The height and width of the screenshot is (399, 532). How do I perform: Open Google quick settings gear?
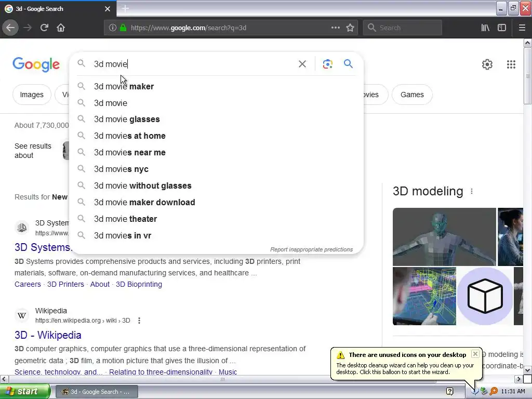(487, 64)
